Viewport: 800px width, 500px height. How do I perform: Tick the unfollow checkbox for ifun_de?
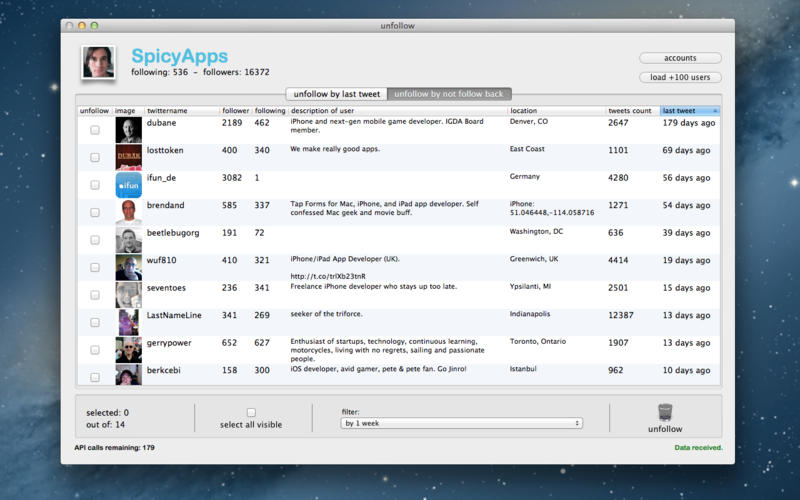95,185
